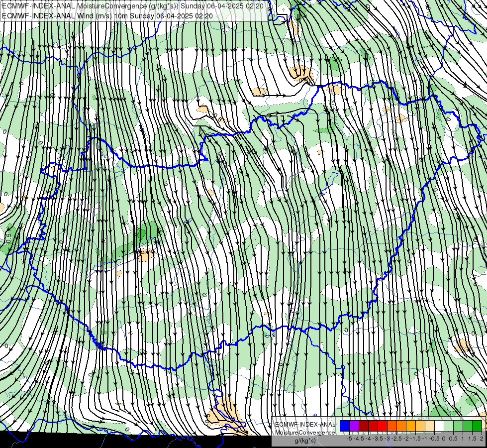Click the MoistureConvergence title line at top

(x=133, y=6)
